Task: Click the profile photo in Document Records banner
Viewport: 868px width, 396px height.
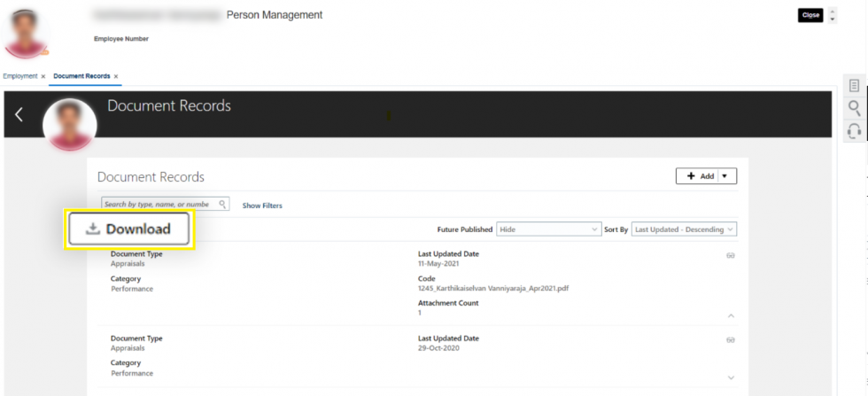Action: pyautogui.click(x=70, y=124)
